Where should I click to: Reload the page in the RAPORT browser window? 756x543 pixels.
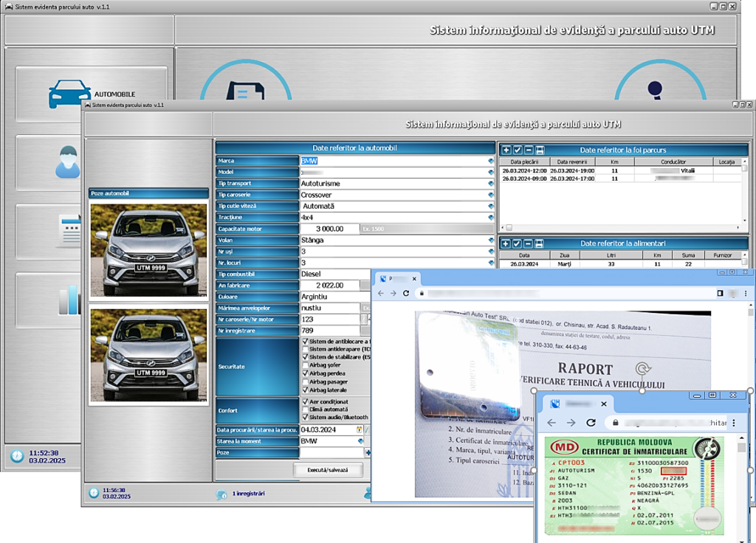pyautogui.click(x=406, y=293)
